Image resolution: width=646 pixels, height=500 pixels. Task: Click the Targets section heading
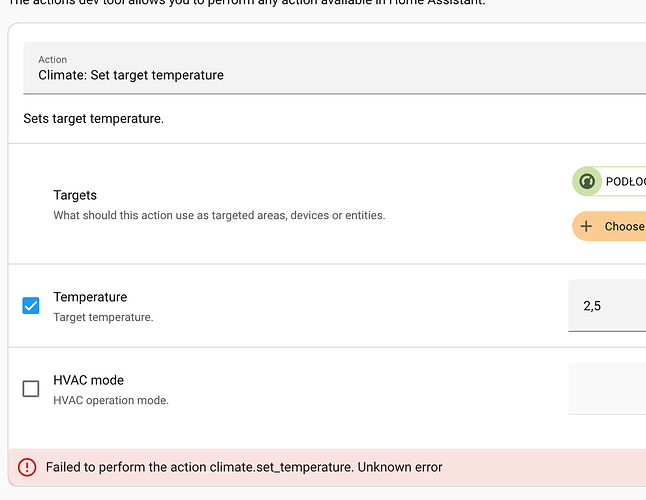tap(75, 195)
